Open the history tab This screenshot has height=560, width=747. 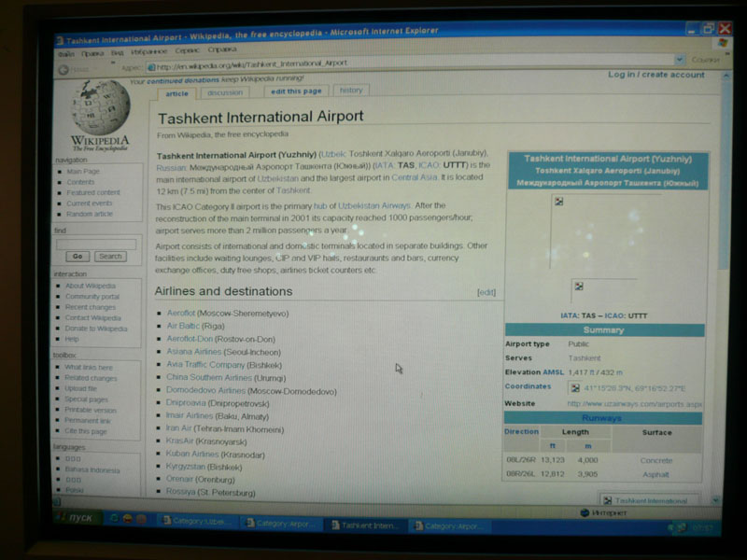click(351, 91)
